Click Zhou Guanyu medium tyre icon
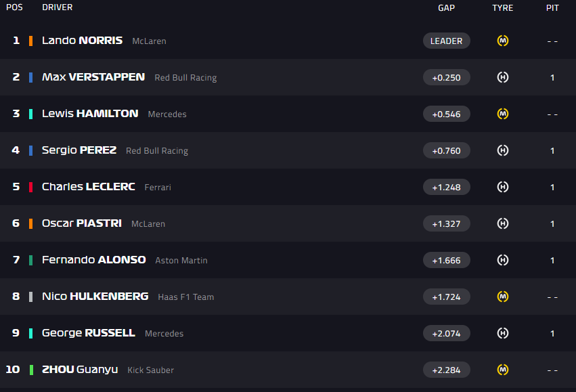 click(x=502, y=370)
